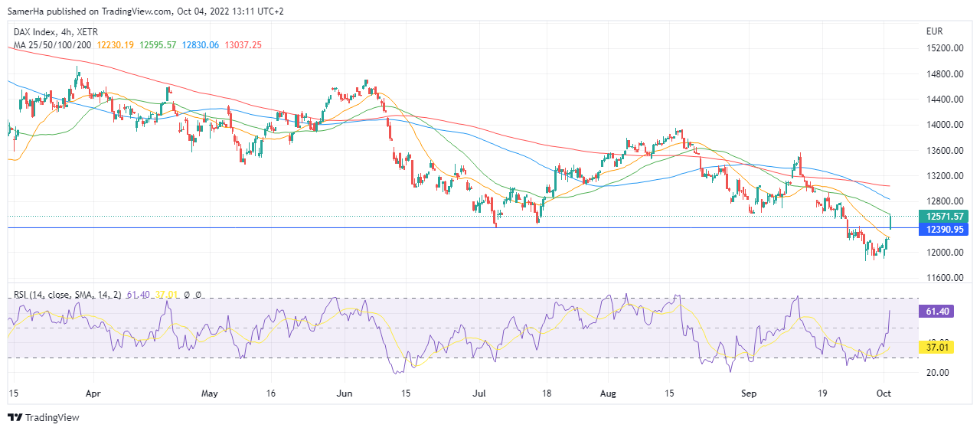Click the Aug label on time axis

point(608,393)
